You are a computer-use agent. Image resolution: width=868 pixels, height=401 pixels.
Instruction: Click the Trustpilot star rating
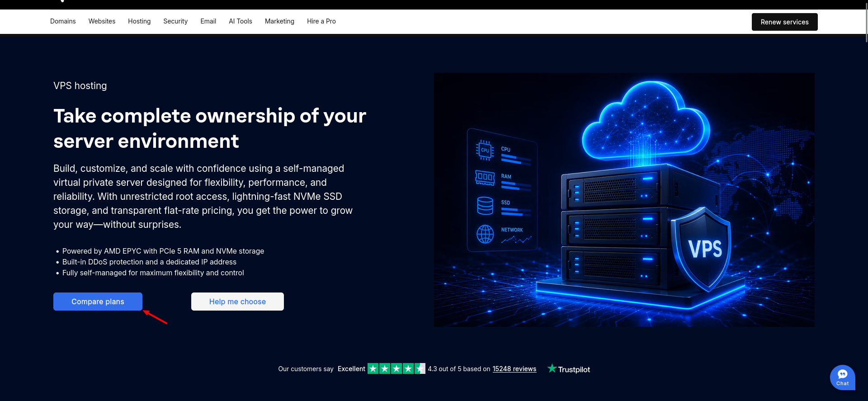396,368
